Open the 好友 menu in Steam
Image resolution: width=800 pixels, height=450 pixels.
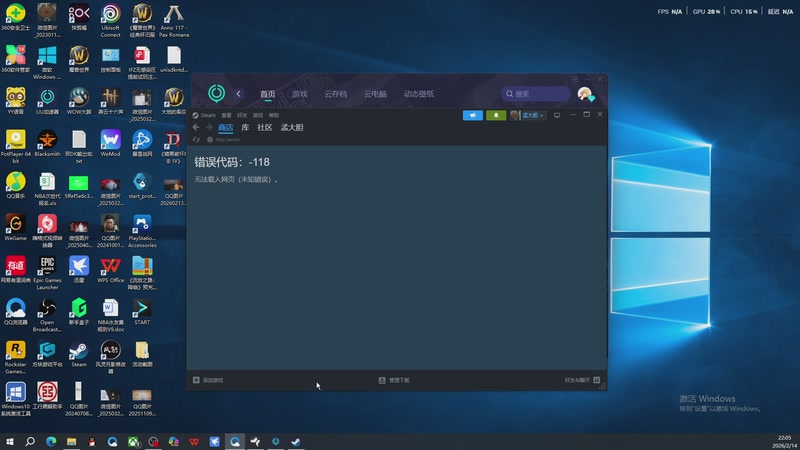click(242, 115)
